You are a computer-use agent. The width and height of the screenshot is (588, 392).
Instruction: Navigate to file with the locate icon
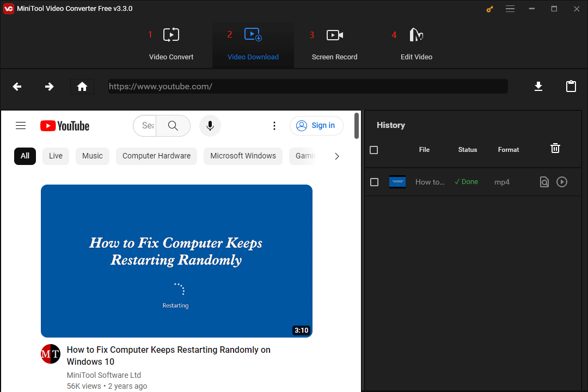544,182
